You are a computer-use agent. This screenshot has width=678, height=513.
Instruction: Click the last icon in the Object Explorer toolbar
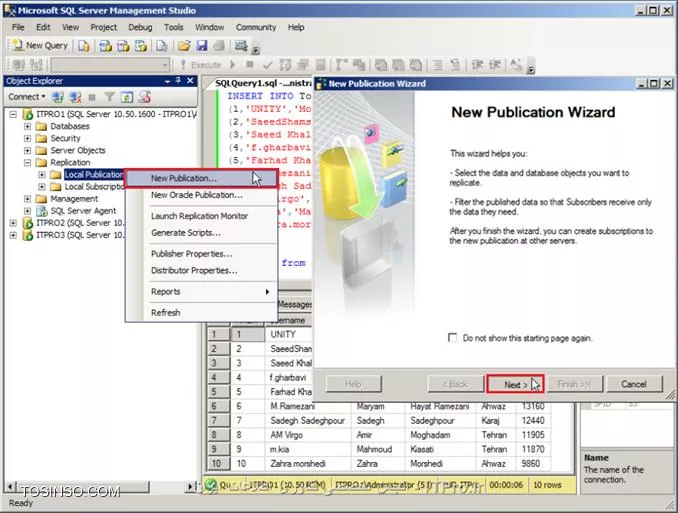point(144,97)
